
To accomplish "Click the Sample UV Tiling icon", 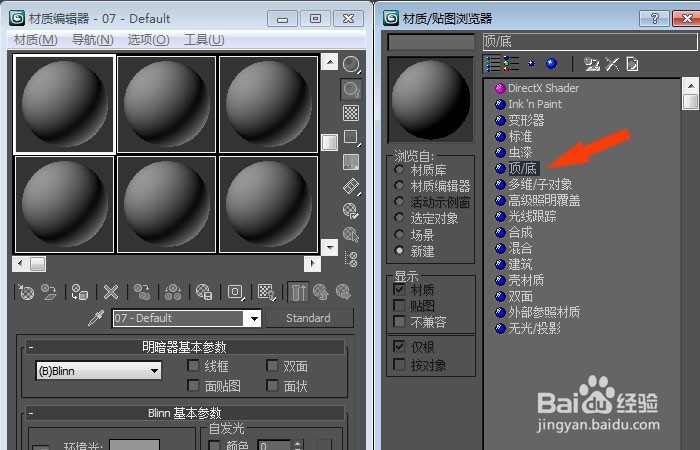I will point(351,138).
